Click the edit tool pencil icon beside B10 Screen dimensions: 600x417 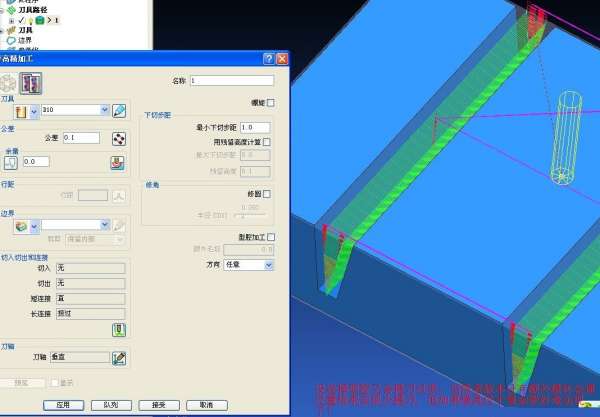[119, 110]
